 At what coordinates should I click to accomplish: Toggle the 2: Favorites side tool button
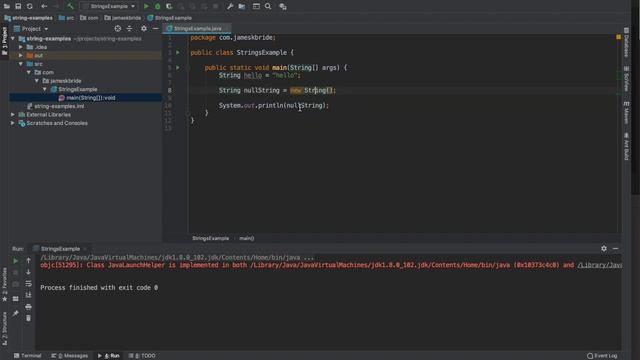[4, 285]
